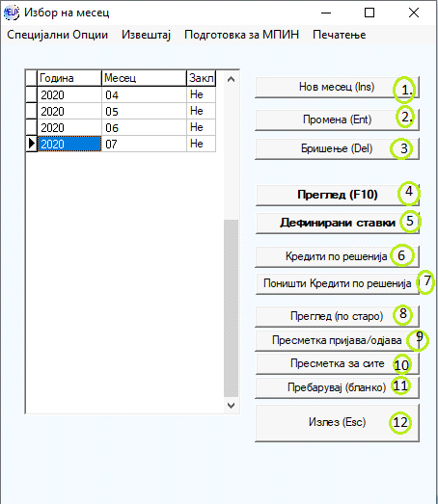Click the Нов месец (Ins) button
Screen dimensions: 438x504
[337, 87]
